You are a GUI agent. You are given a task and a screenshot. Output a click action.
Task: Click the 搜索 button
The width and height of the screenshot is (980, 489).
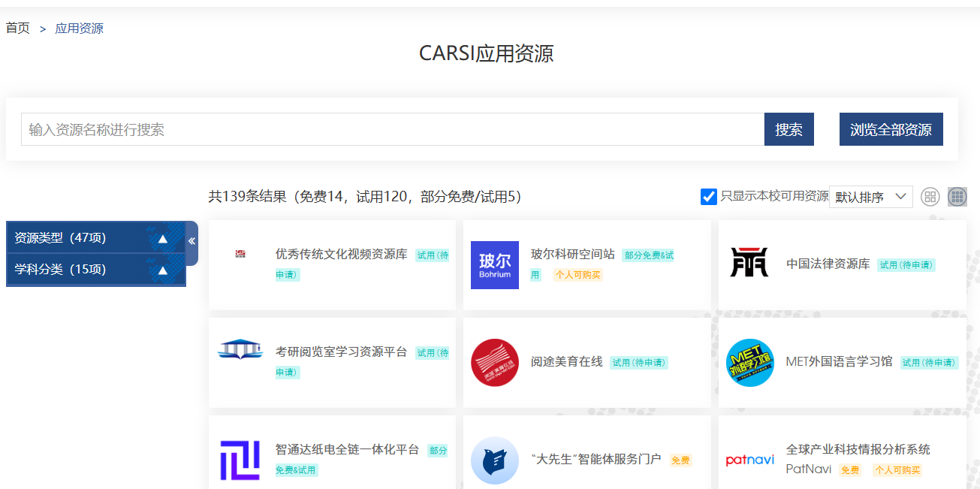(x=789, y=129)
